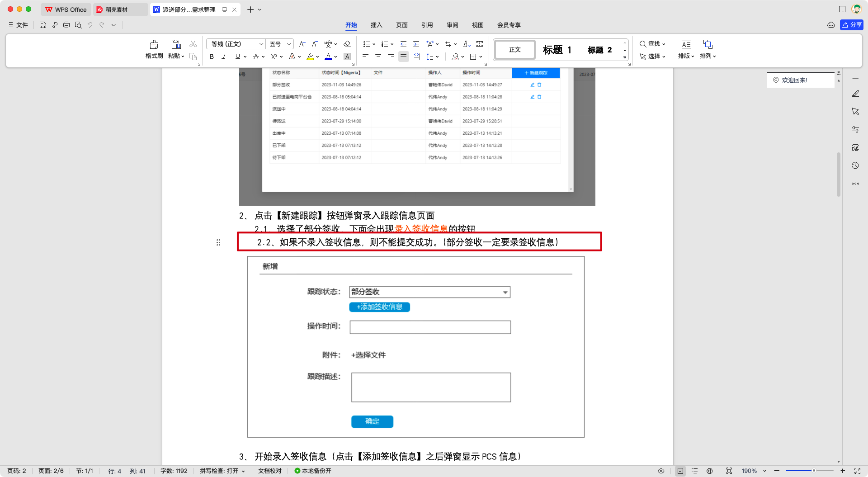Apply the 标题 1 heading style
This screenshot has width=868, height=477.
coord(557,50)
